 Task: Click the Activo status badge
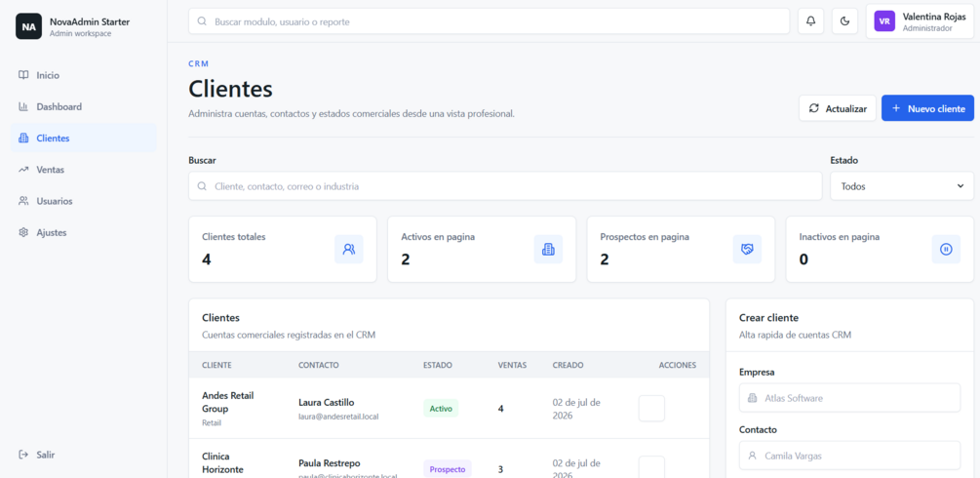tap(441, 409)
